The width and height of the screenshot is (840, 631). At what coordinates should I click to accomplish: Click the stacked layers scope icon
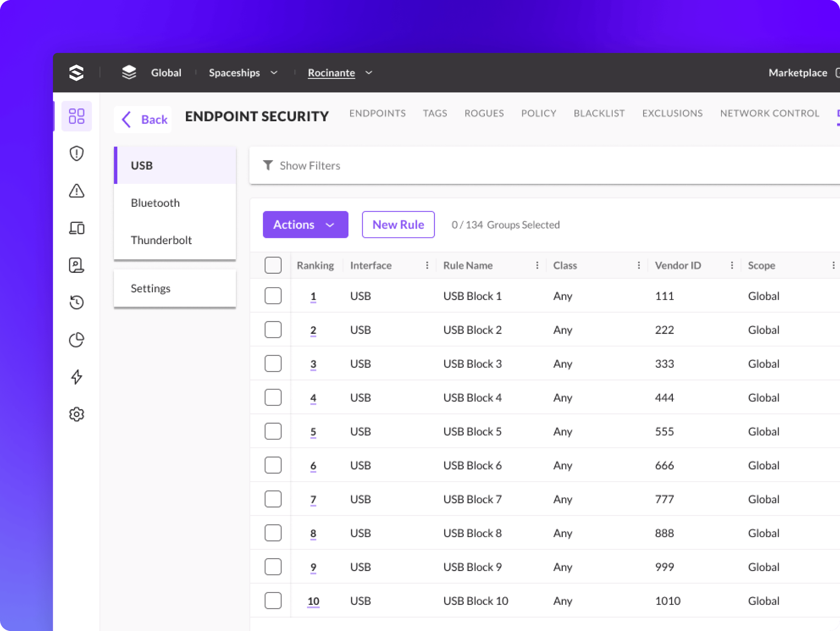129,72
